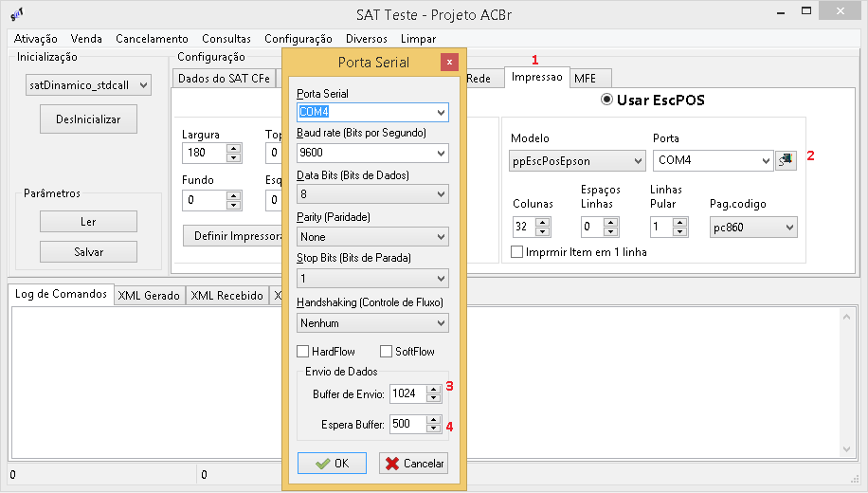Click the DesInicializar button
The width and height of the screenshot is (868, 493).
point(88,119)
